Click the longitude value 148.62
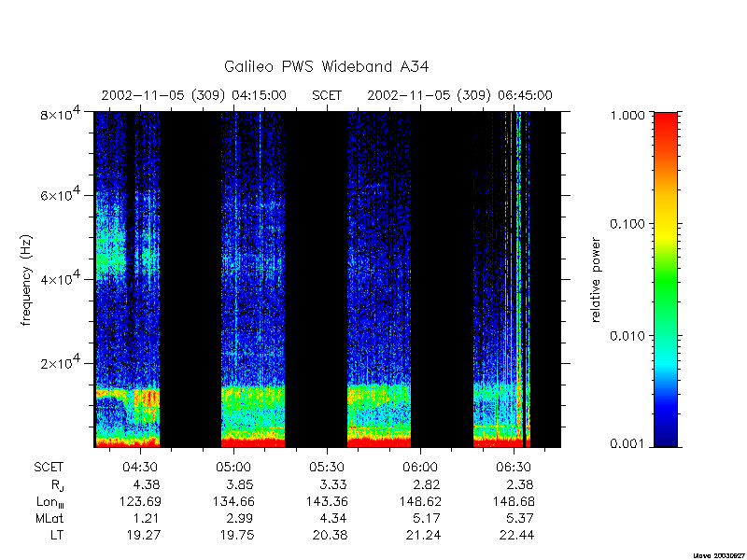This screenshot has width=747, height=560. pyautogui.click(x=421, y=501)
